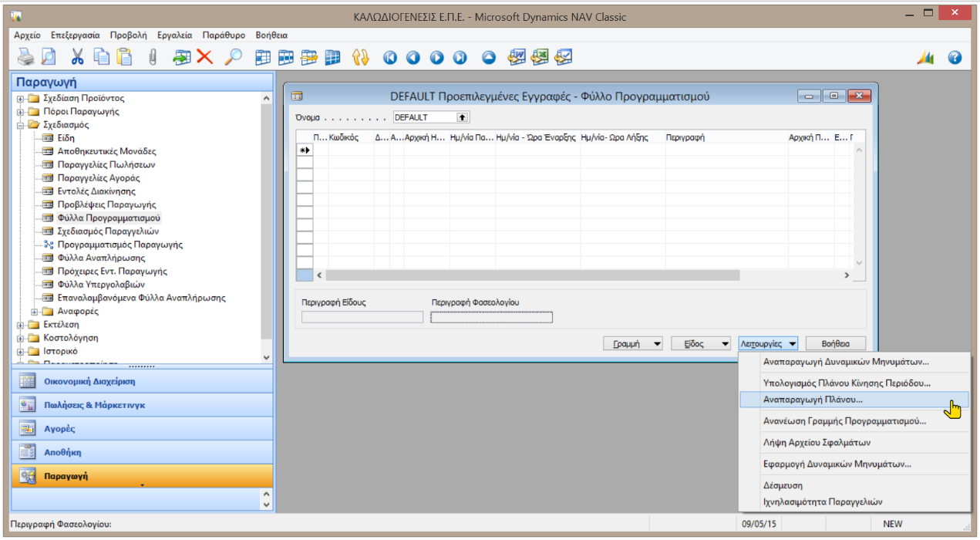Image resolution: width=980 pixels, height=540 pixels.
Task: Select Αναπαραγωγή Δυναμικών Μηνυμάτων... menu entry
Action: point(854,361)
